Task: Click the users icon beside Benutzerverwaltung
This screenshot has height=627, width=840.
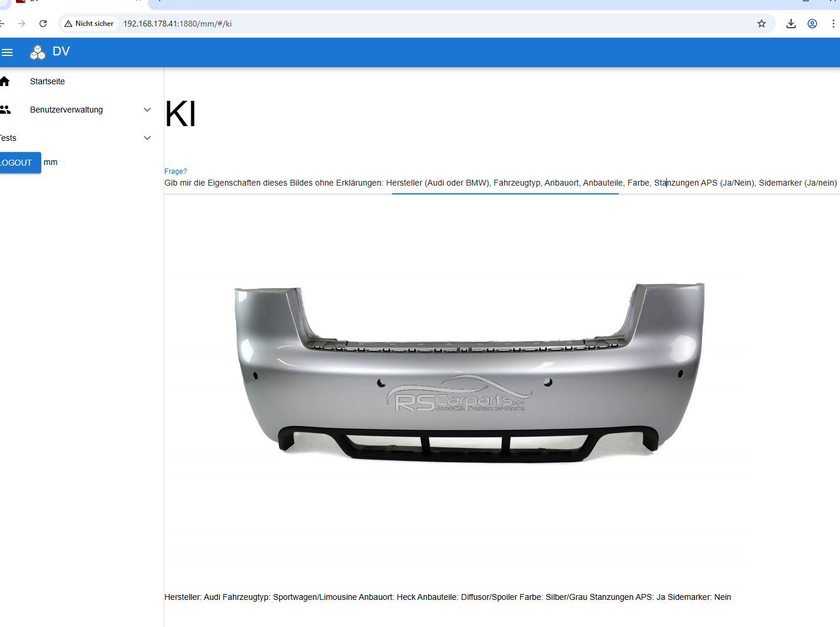Action: point(5,110)
